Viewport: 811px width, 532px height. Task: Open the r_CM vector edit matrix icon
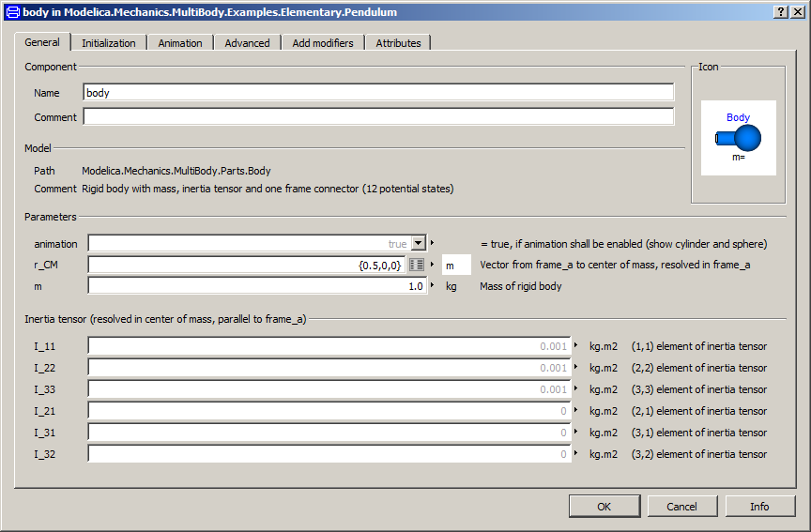[417, 266]
